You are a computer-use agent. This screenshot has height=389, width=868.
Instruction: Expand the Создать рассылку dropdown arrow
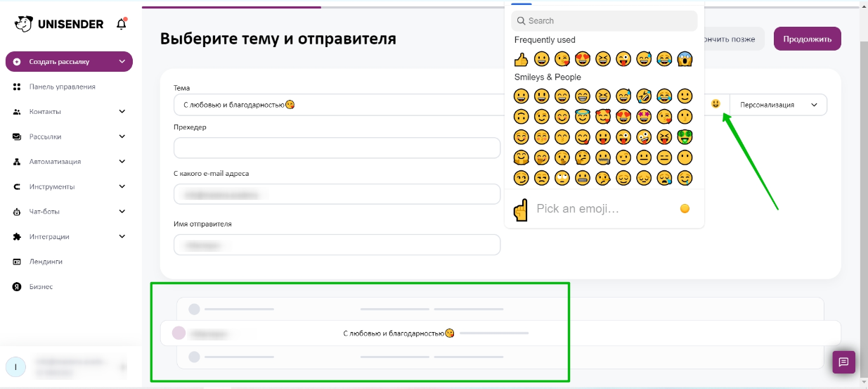(122, 62)
